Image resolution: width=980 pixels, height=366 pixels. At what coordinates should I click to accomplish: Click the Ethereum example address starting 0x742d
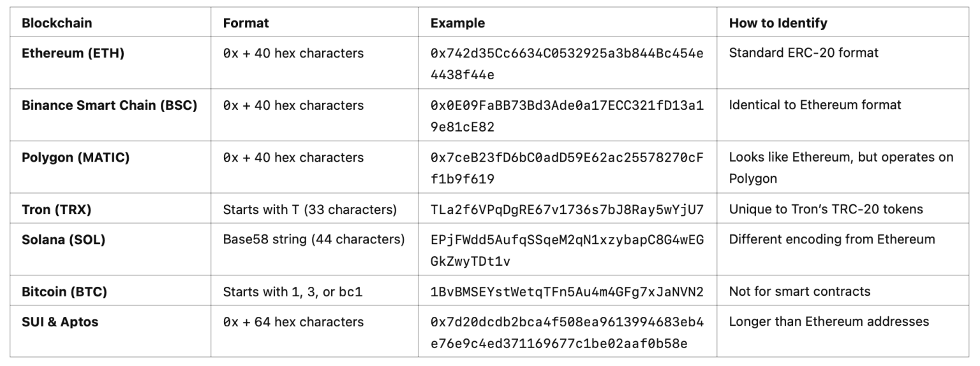[567, 64]
